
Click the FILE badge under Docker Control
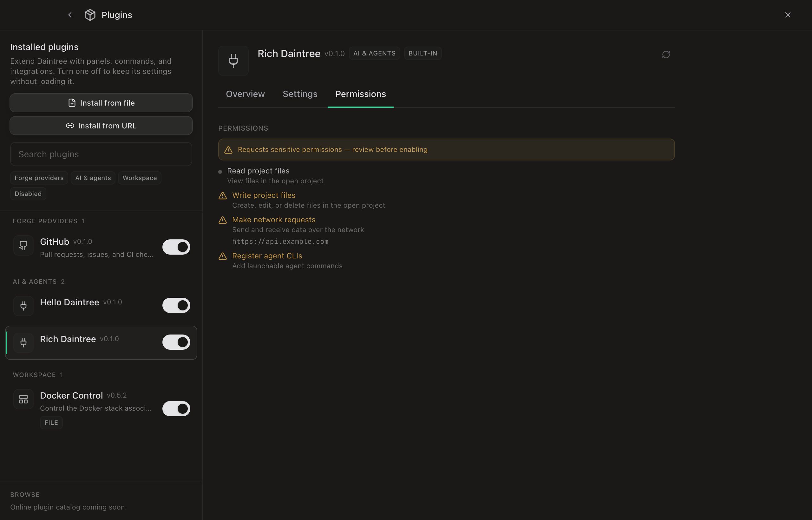coord(51,423)
